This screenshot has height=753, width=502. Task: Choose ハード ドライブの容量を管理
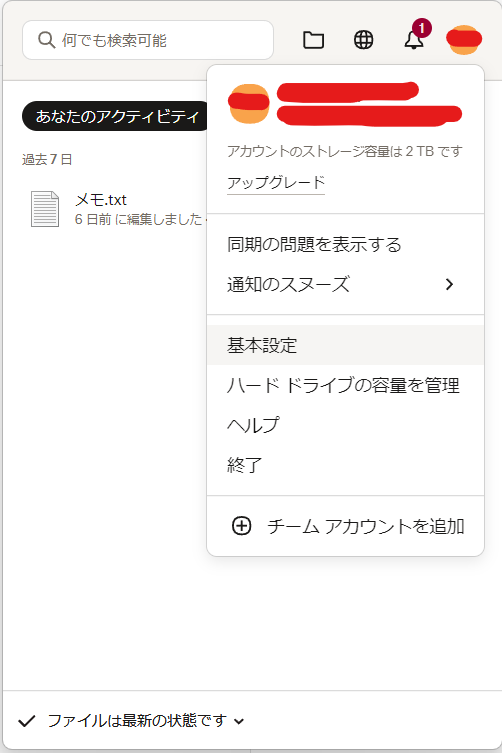[345, 385]
